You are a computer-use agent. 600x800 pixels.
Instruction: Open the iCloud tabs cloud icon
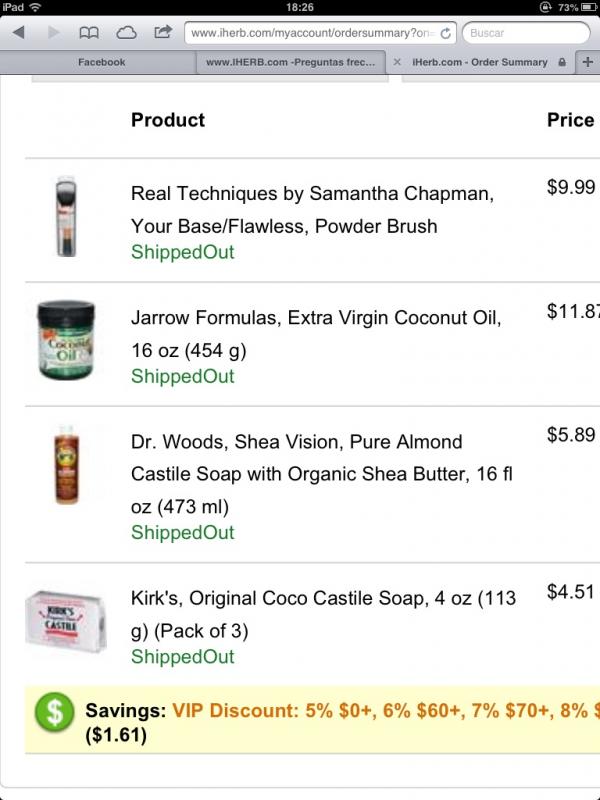[x=126, y=33]
